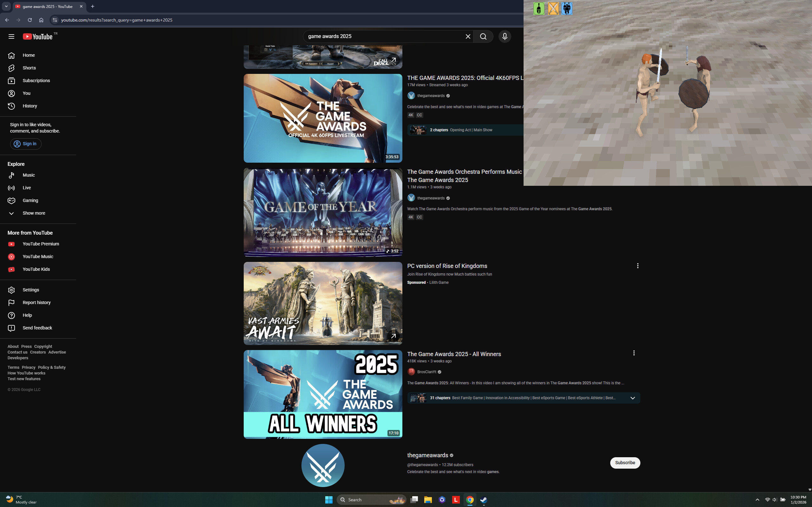Open YouTube Music under More from YouTube
The height and width of the screenshot is (507, 812).
37,256
